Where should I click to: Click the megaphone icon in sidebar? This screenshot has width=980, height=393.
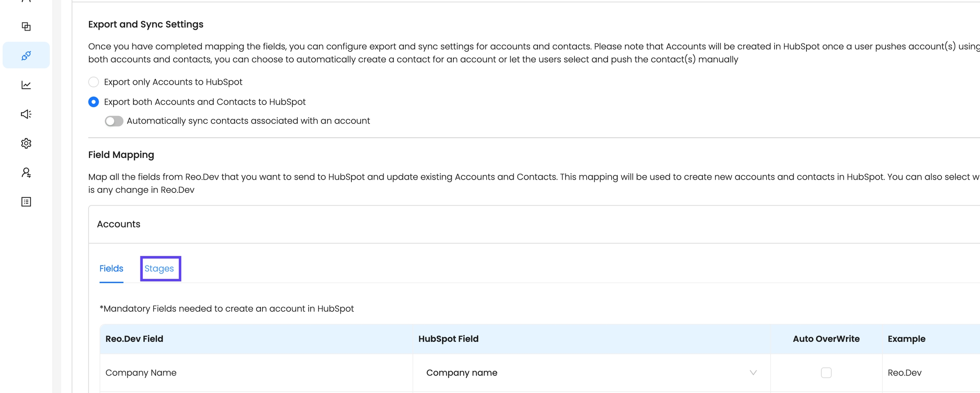26,114
